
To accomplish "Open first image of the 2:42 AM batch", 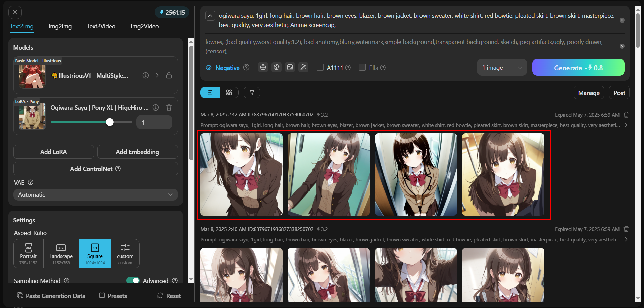I will tap(241, 174).
